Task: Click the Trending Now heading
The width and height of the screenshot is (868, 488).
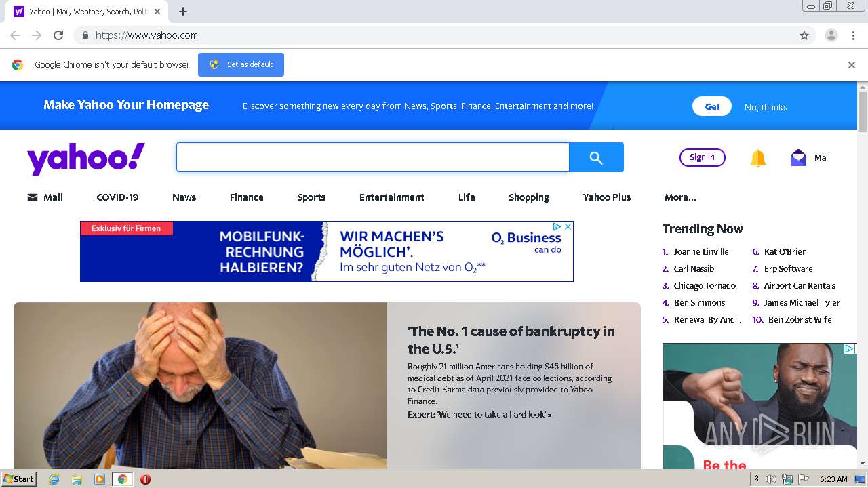Action: [703, 228]
